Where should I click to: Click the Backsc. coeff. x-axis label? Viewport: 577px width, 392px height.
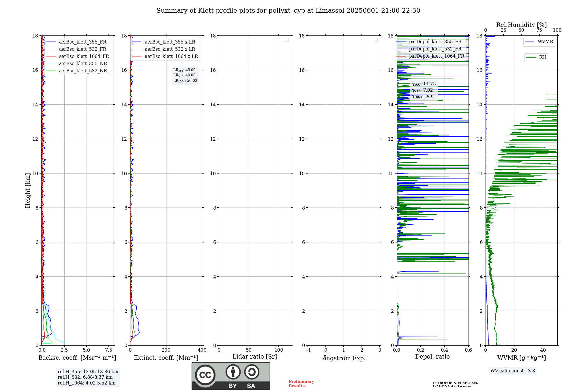pos(77,358)
